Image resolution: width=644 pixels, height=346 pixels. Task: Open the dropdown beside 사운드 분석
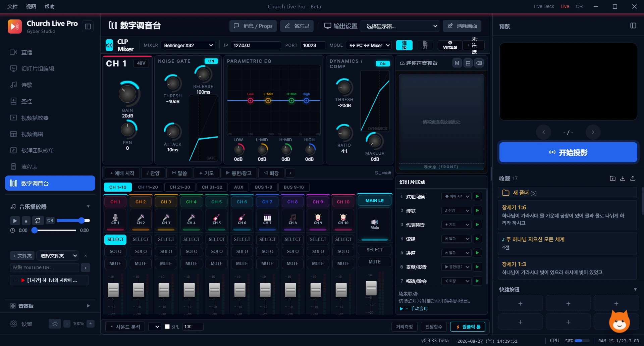pos(155,327)
